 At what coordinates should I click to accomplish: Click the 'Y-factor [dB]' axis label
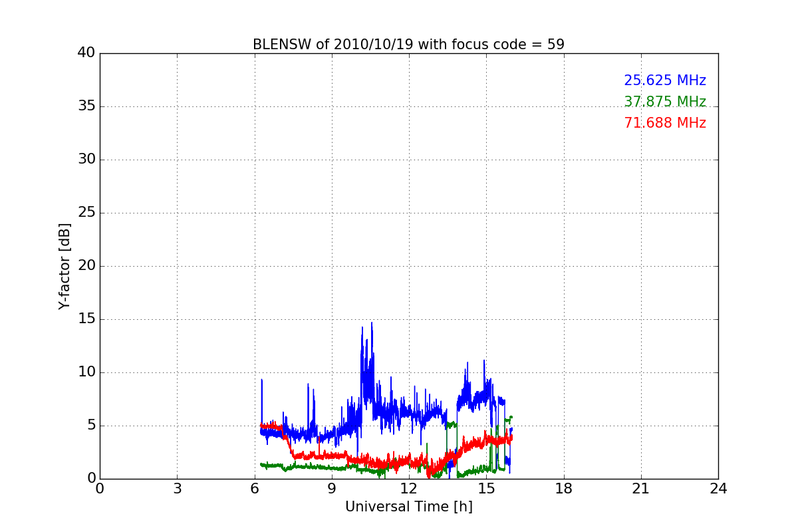(65, 266)
